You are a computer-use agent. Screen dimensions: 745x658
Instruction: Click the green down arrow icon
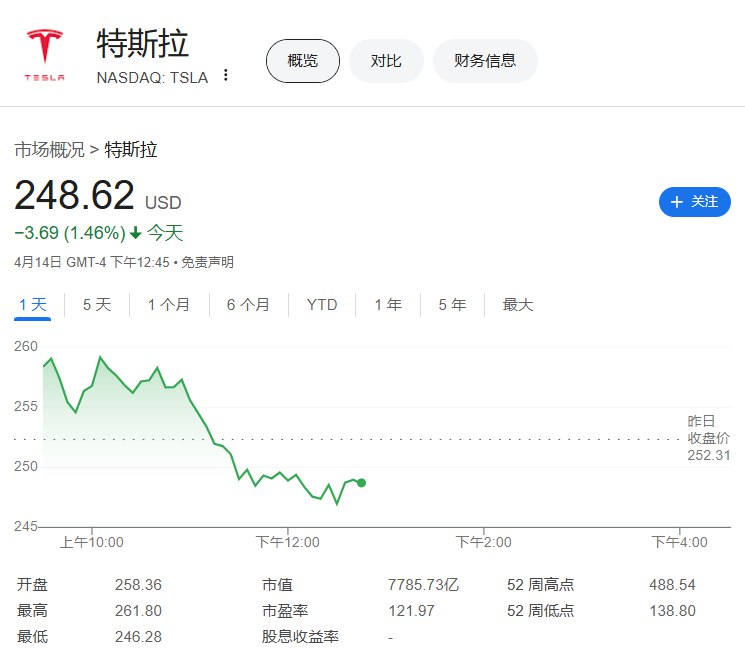136,233
